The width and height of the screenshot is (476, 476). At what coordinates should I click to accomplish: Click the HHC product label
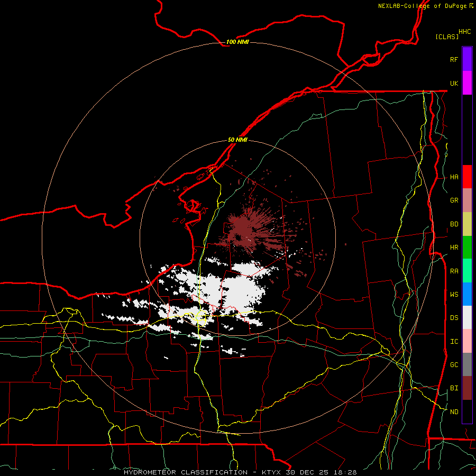pyautogui.click(x=465, y=32)
